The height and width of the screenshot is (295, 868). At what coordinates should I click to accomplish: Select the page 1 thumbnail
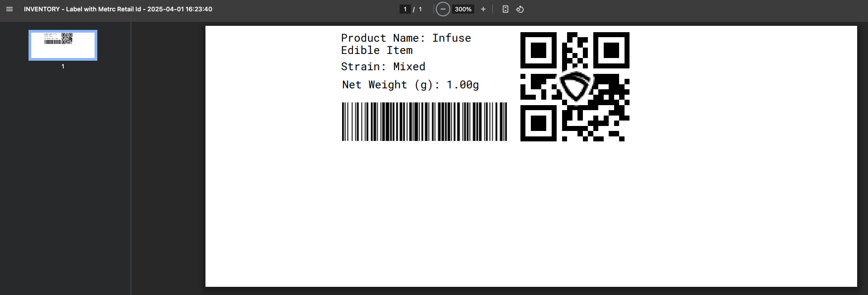click(x=63, y=45)
